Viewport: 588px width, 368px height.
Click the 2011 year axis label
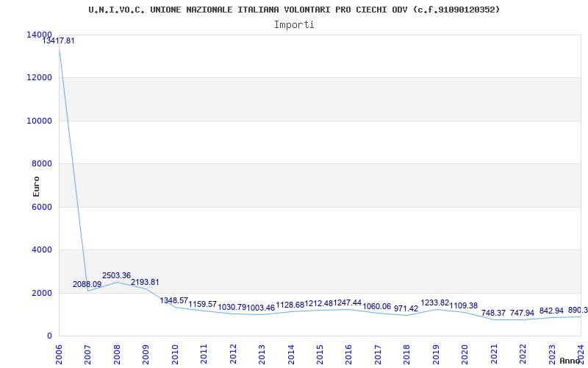point(204,355)
